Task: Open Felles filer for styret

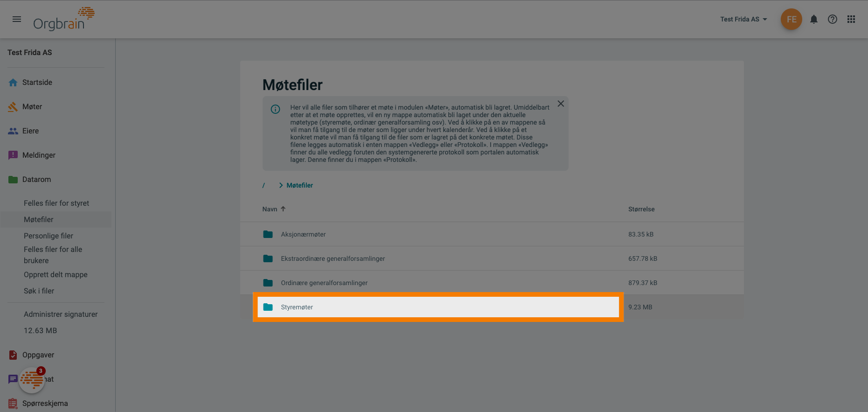Action: click(56, 203)
